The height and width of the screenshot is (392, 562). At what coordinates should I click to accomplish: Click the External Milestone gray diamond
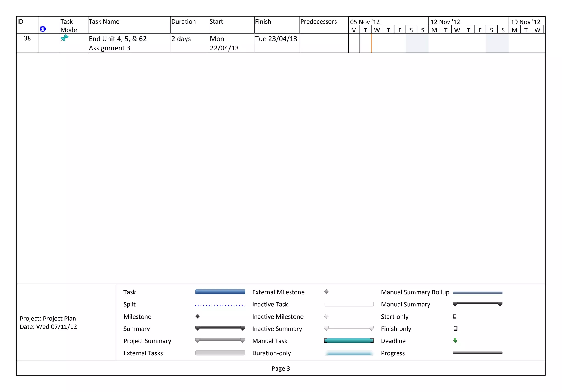click(326, 292)
